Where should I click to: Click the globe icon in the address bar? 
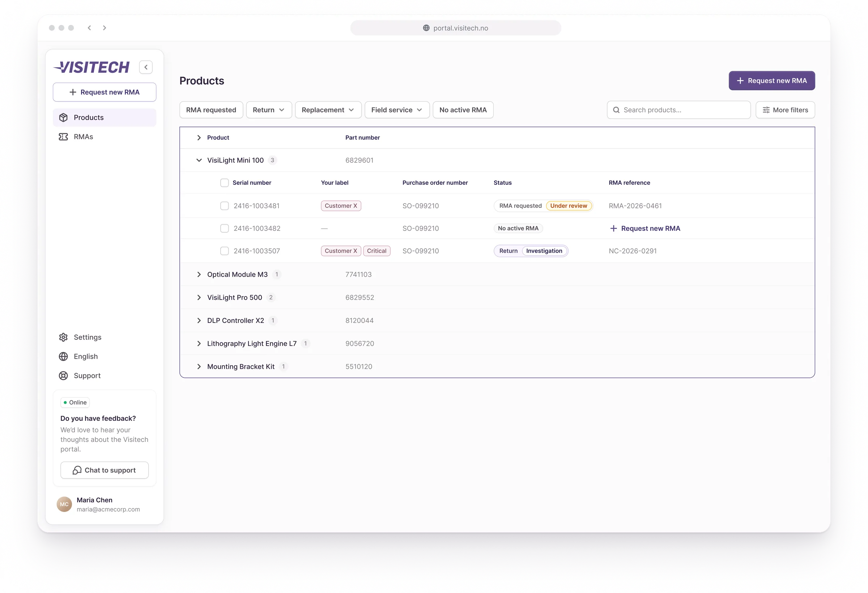[x=426, y=28]
